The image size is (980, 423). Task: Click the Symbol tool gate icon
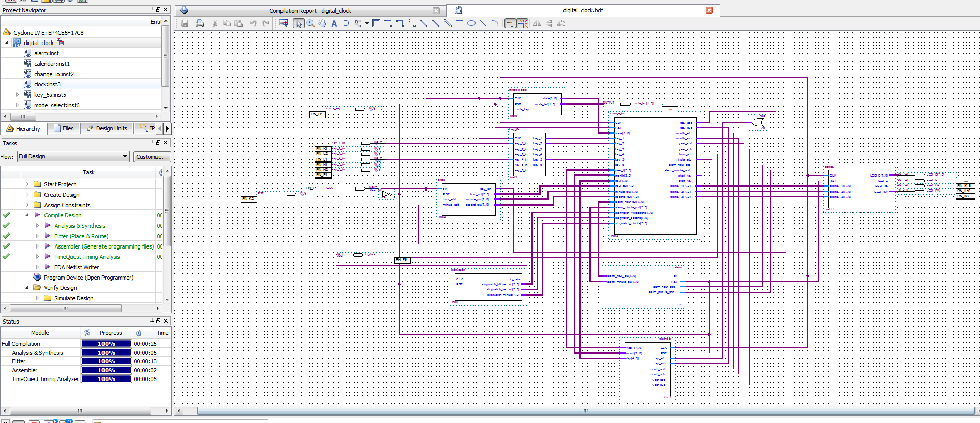click(346, 23)
